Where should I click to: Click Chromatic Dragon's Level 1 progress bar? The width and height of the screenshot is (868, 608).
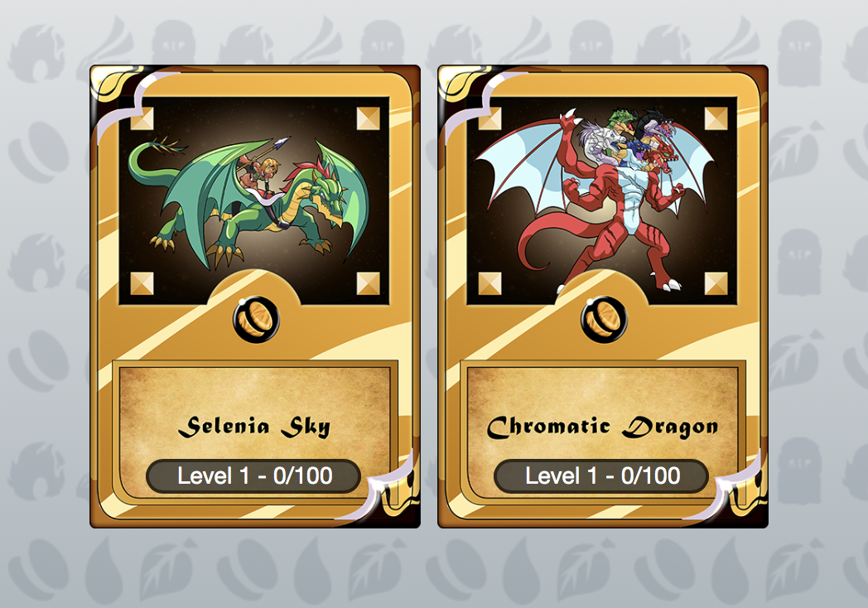(x=601, y=476)
